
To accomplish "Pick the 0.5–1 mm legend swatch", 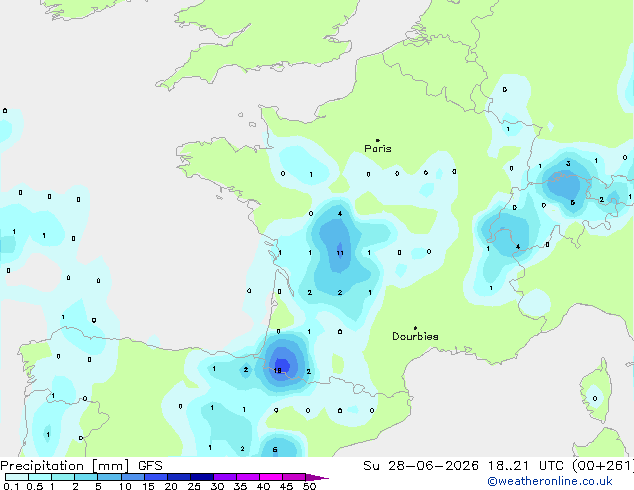I will tap(40, 477).
